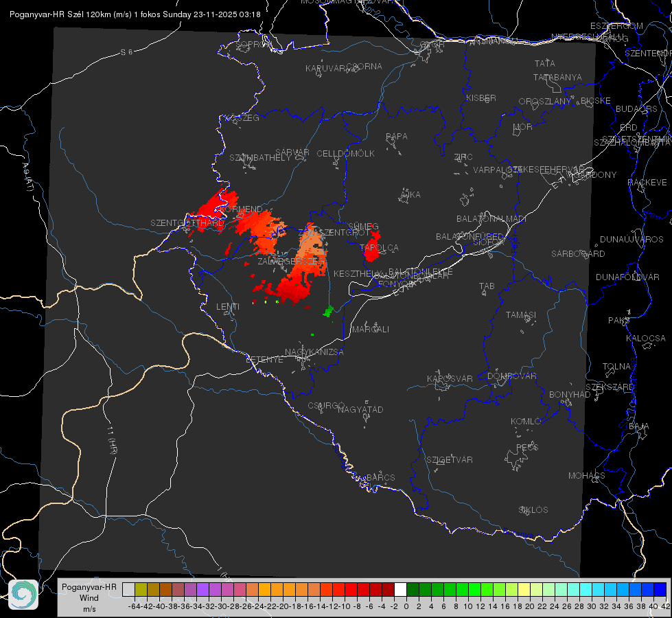Click the MARCALI city label
Image resolution: width=672 pixels, height=618 pixels.
click(x=371, y=330)
